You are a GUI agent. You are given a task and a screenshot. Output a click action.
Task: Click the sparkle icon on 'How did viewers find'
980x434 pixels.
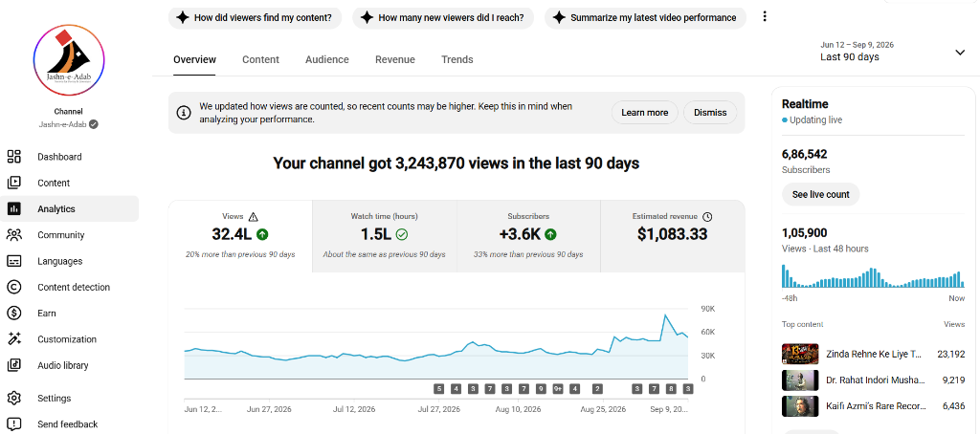(183, 17)
